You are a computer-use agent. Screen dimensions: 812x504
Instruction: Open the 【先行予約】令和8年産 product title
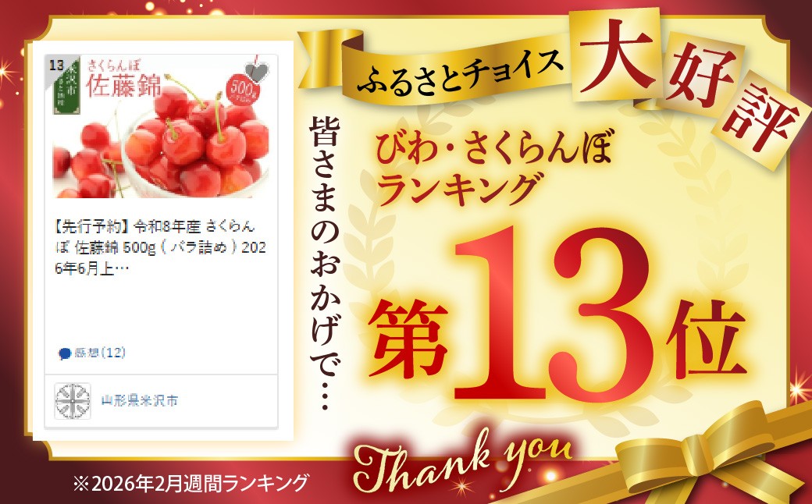click(161, 247)
